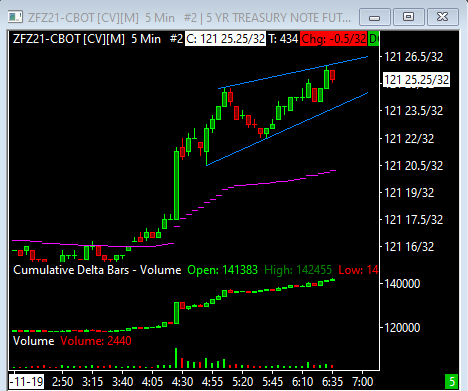Click the 'Open: 141383' study value
The height and width of the screenshot is (391, 468).
pos(222,270)
